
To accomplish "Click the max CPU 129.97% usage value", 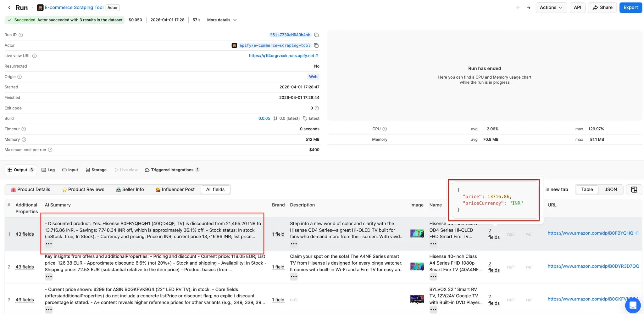I will [x=596, y=129].
